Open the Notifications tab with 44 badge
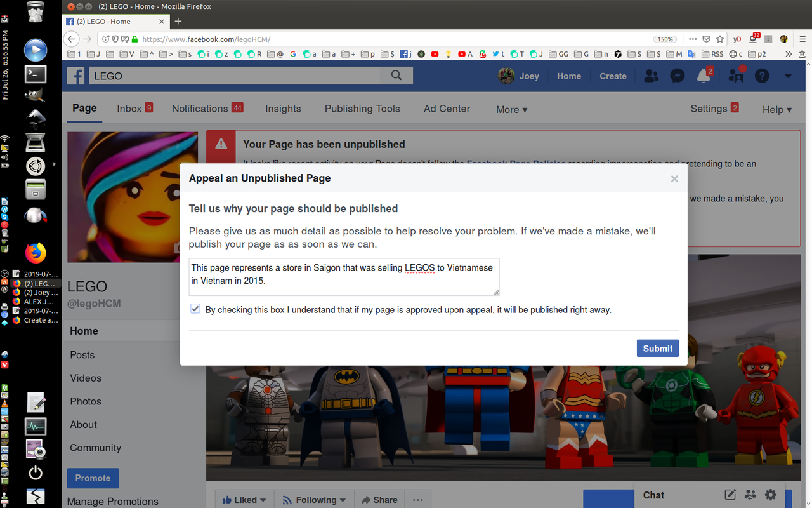 [207, 109]
